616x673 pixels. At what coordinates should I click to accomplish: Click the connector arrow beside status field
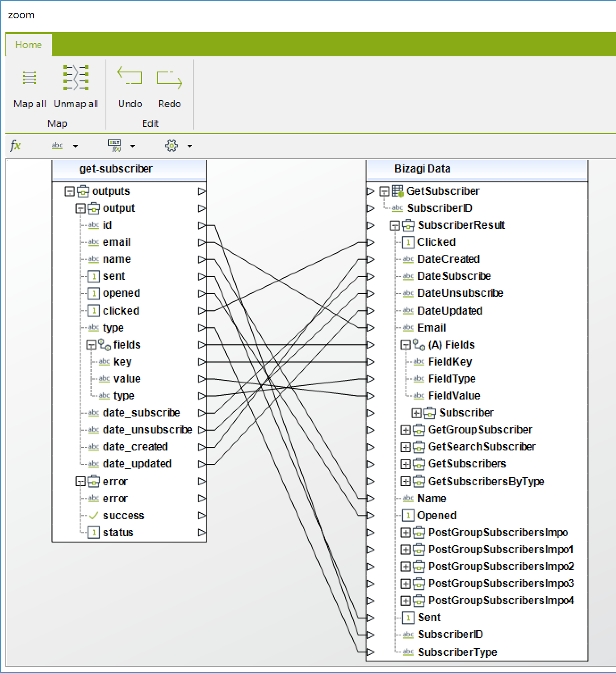click(x=202, y=533)
